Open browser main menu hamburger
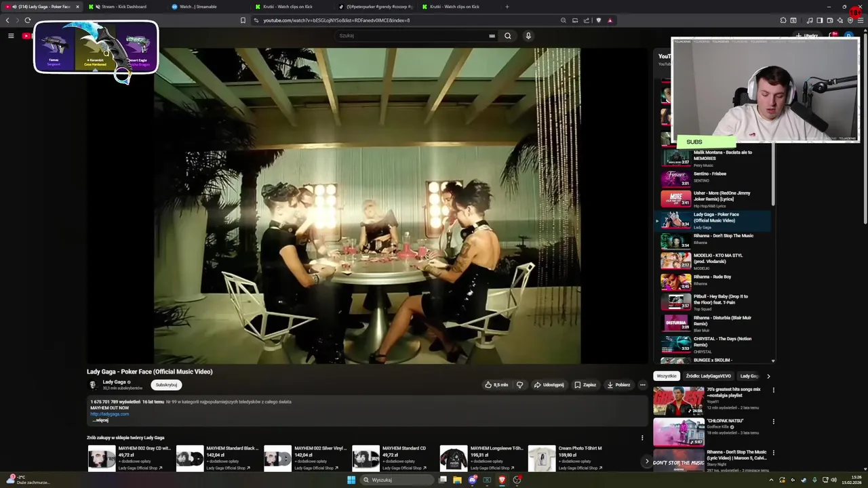 (861, 20)
